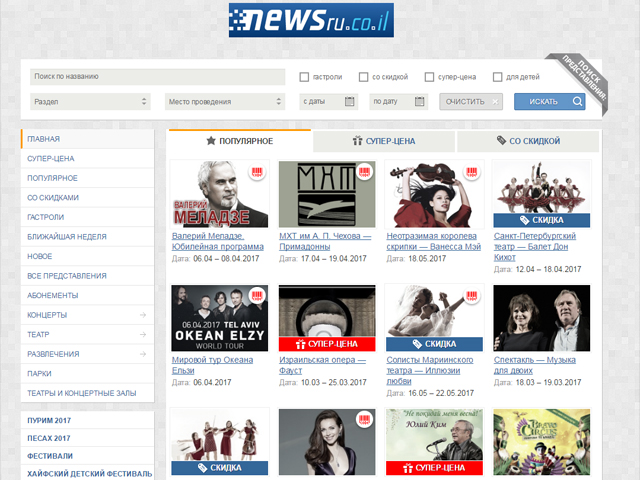Open 'Мировой тур Океана Ельзи' link
This screenshot has height=480, width=640.
point(212,365)
